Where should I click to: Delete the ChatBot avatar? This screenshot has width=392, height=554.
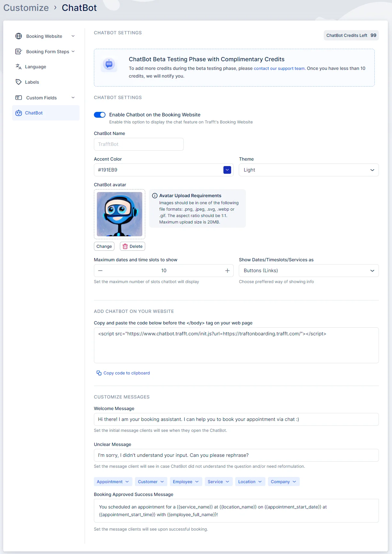pyautogui.click(x=132, y=246)
